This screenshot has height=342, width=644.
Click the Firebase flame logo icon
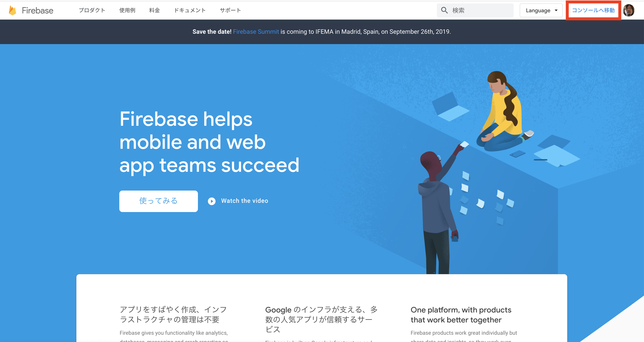point(12,10)
